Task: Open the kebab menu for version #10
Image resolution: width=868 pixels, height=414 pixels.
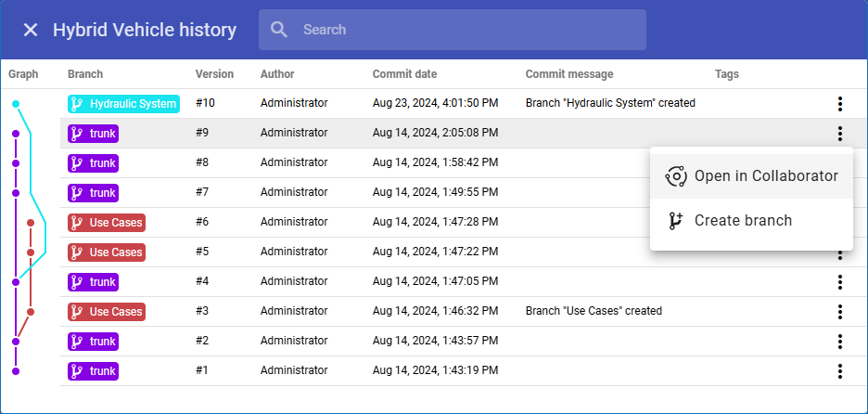Action: point(839,104)
